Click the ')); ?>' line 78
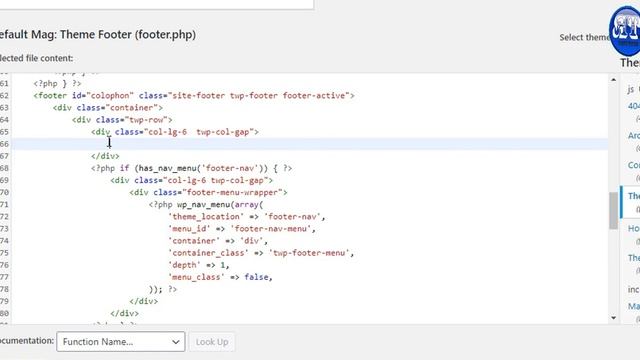Screen dimensions: 640x360 [163, 289]
